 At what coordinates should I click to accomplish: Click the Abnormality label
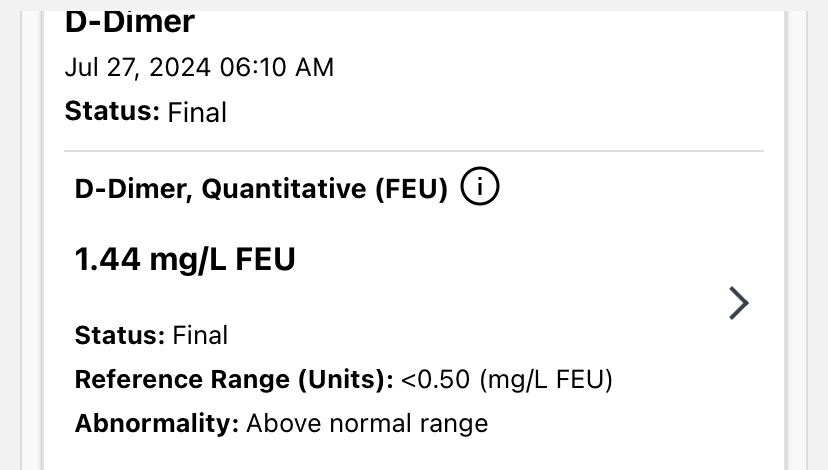coord(157,423)
